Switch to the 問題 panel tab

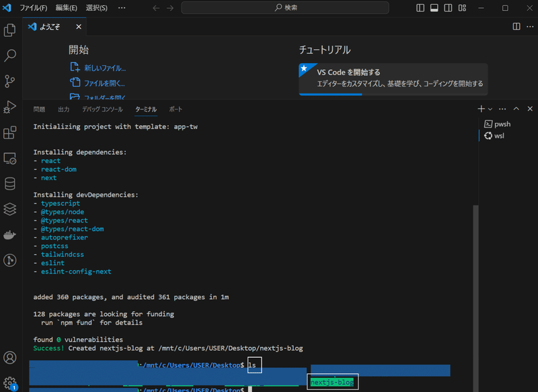point(39,110)
